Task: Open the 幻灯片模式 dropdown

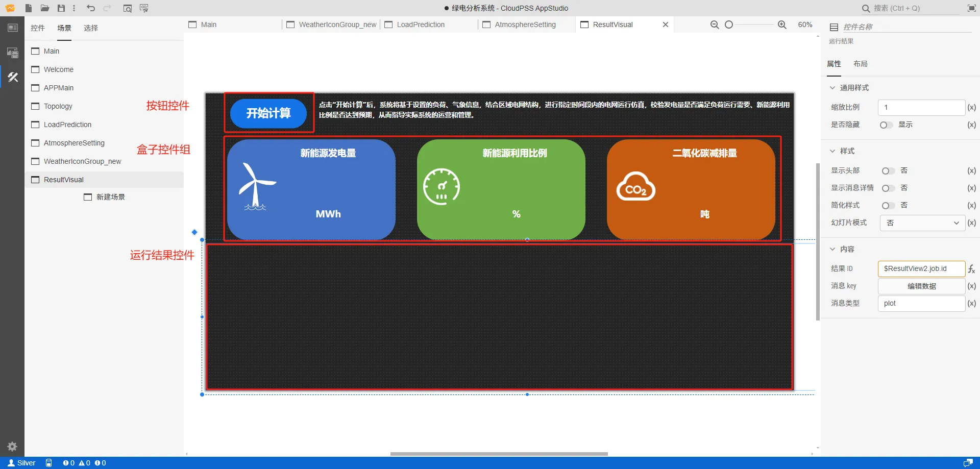Action: point(922,223)
